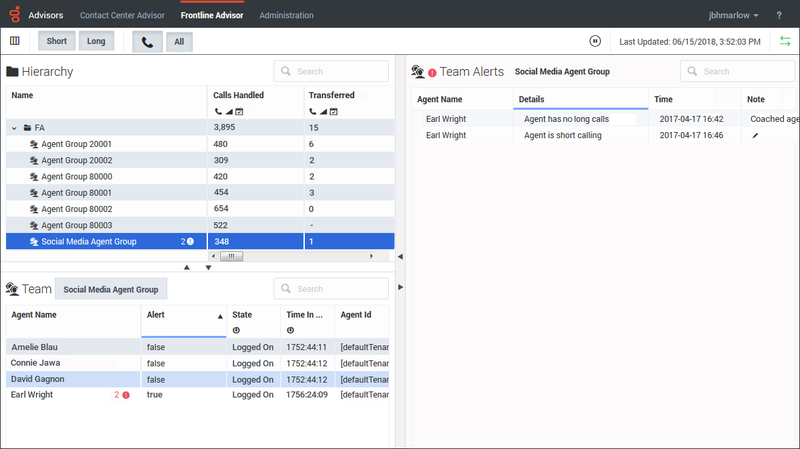The height and width of the screenshot is (449, 800).
Task: Click the green swap arrows icon
Action: [785, 41]
